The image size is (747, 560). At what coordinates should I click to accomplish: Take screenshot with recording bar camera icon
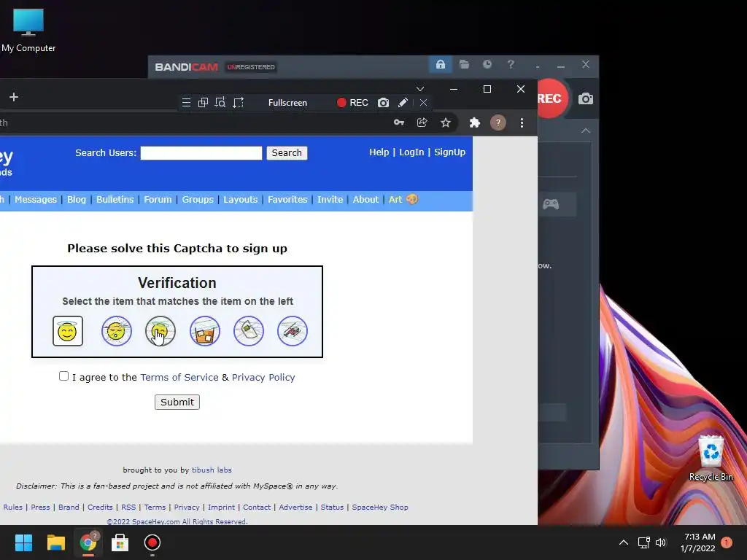(x=383, y=102)
